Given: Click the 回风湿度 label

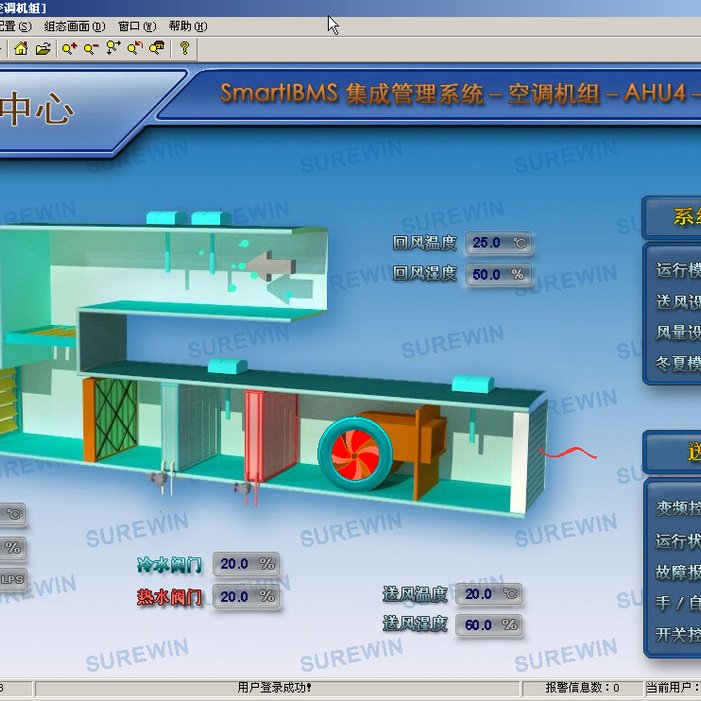Looking at the screenshot, I should coord(425,273).
